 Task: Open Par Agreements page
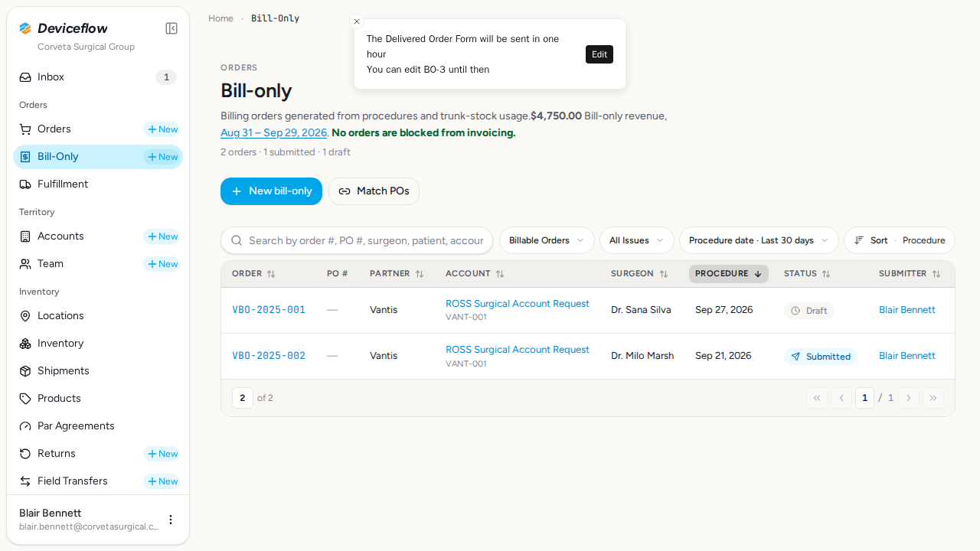click(x=98, y=426)
